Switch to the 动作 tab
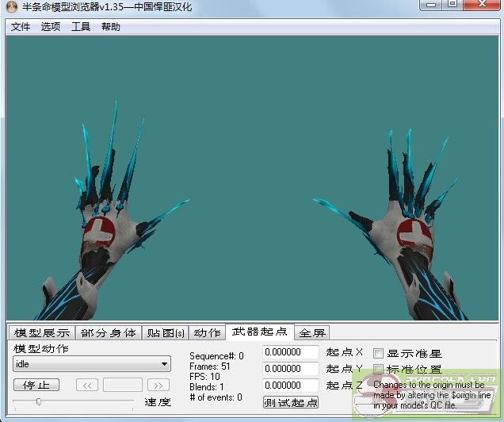Viewport: 504px width, 422px height. 207,333
